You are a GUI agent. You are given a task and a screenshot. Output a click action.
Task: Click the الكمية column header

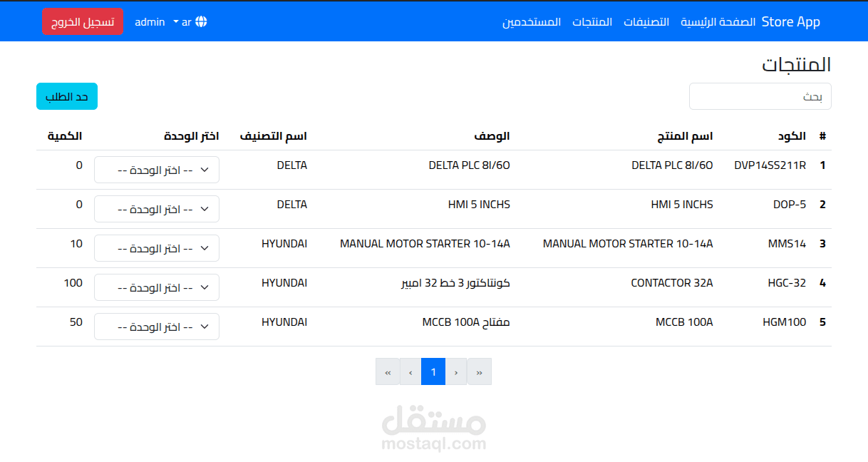65,135
